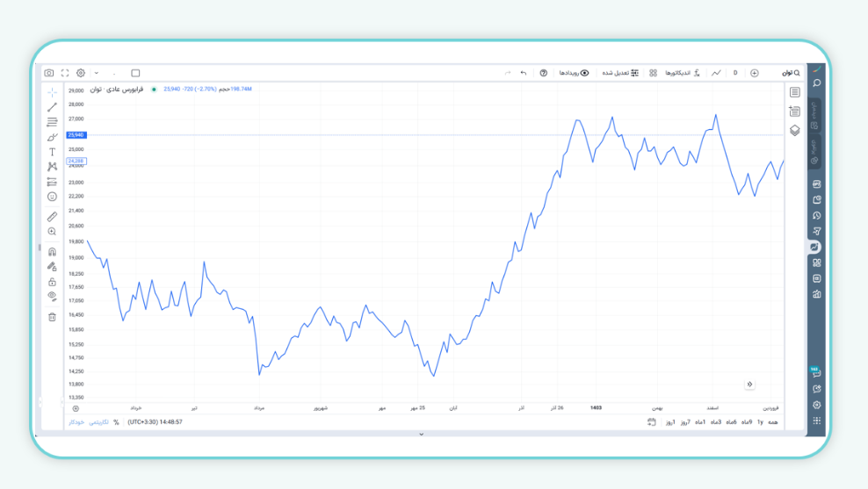Open the chart style line-type dropdown
This screenshot has width=868, height=489.
pyautogui.click(x=716, y=73)
